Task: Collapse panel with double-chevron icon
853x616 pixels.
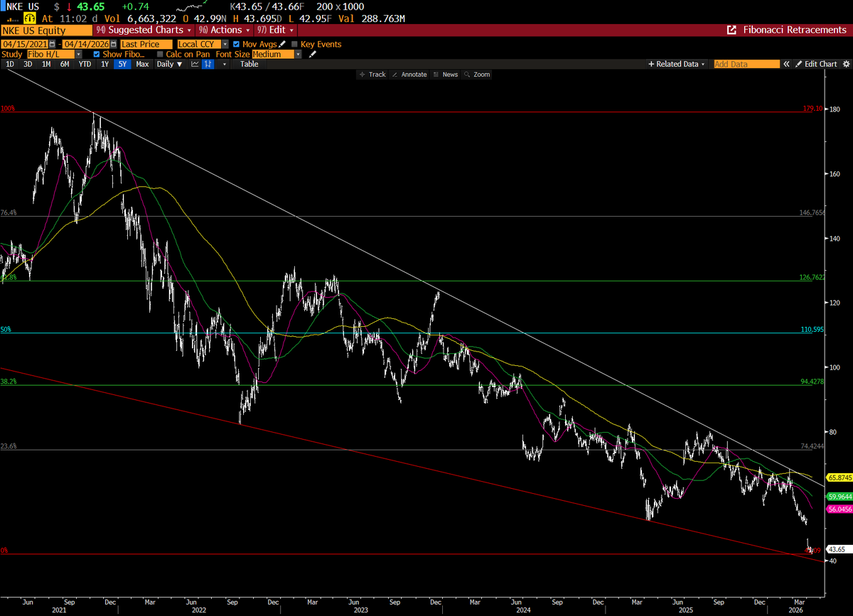Action: click(787, 64)
